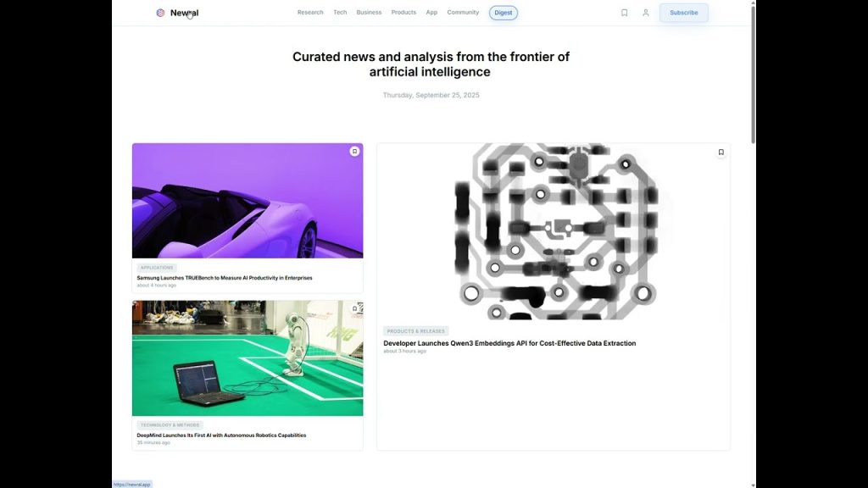This screenshot has width=868, height=488.
Task: Click the circuit board article image
Action: pos(554,231)
